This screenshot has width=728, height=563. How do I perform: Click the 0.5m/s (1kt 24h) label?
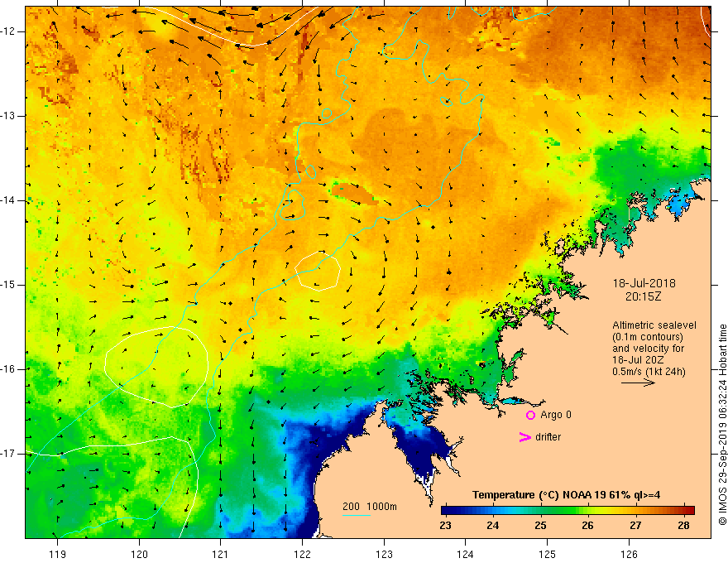coord(648,372)
